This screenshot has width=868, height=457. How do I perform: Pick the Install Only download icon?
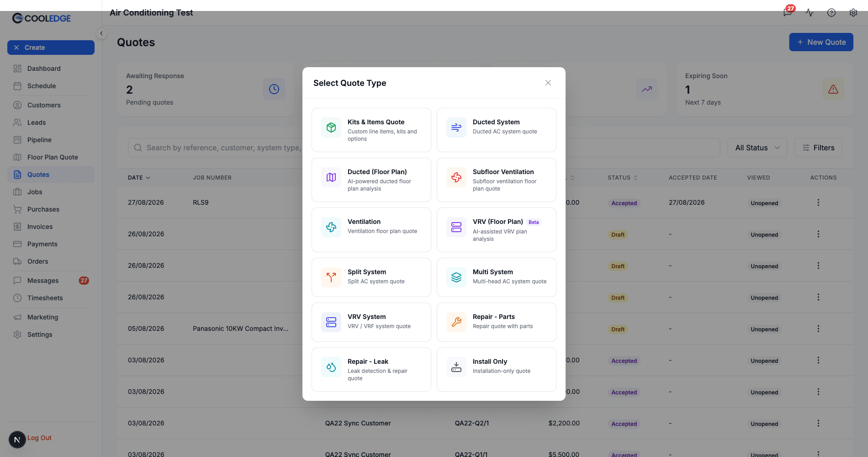point(456,367)
